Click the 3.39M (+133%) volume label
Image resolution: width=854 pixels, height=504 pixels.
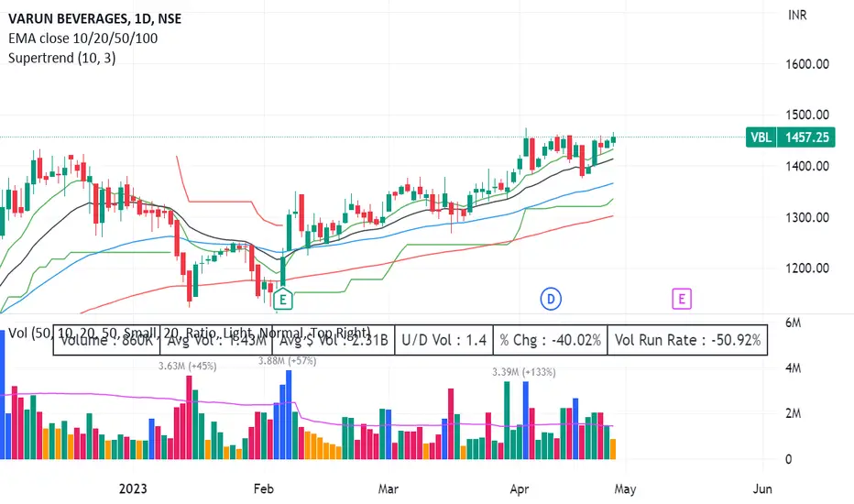click(524, 372)
